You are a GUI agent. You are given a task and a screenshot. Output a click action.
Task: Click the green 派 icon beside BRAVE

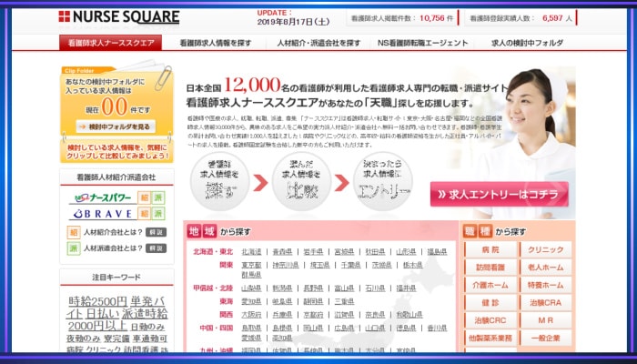pyautogui.click(x=158, y=214)
